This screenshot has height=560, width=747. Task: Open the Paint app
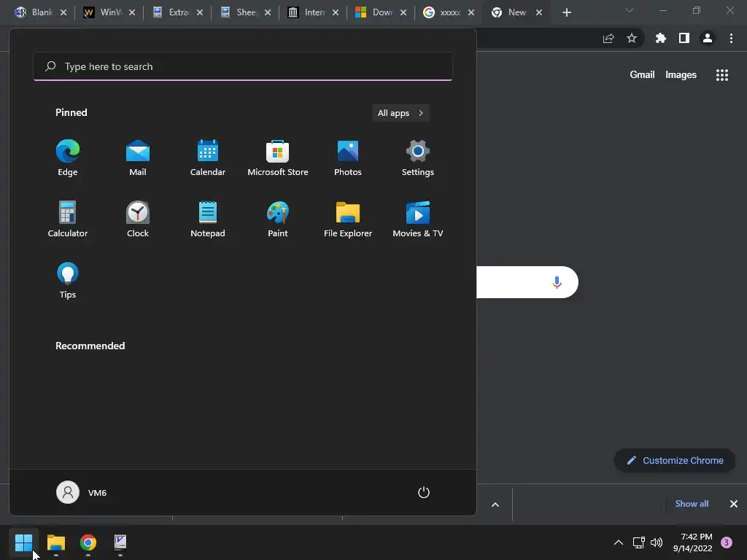click(x=278, y=219)
